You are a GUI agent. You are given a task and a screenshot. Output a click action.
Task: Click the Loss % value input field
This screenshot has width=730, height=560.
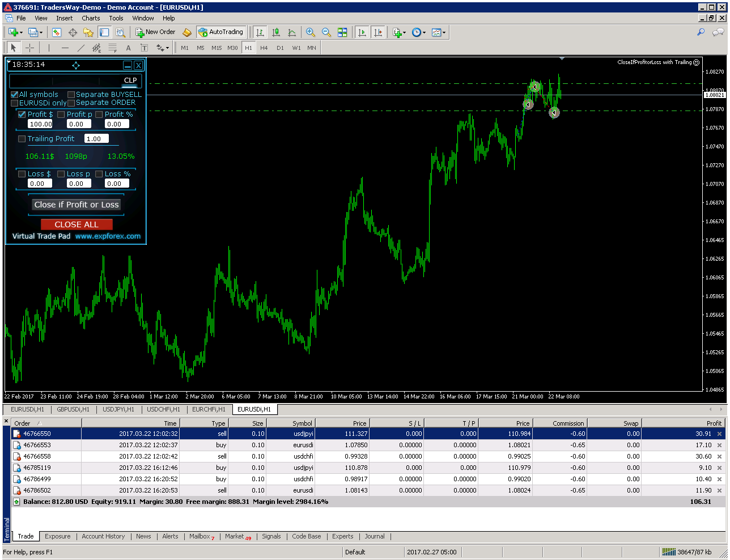click(x=117, y=184)
